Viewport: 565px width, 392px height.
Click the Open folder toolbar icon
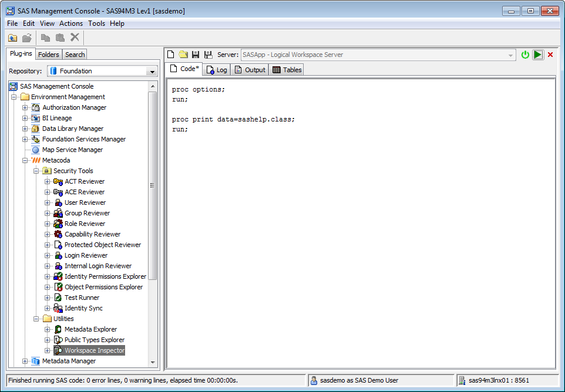coord(27,38)
